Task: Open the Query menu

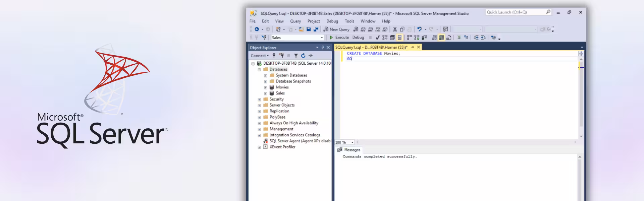Action: point(296,21)
